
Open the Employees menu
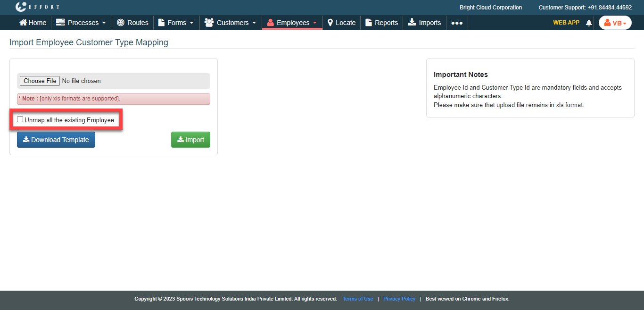click(x=292, y=23)
